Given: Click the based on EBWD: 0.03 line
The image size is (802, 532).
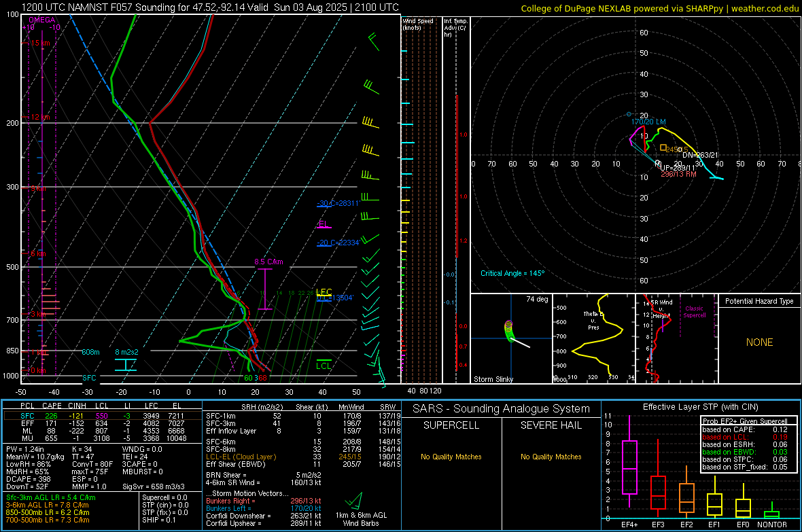Looking at the screenshot, I should (x=744, y=452).
